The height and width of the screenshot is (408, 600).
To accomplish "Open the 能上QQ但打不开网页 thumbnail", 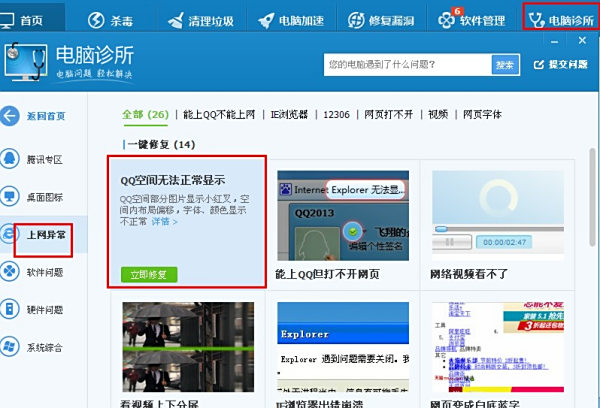I will 343,215.
